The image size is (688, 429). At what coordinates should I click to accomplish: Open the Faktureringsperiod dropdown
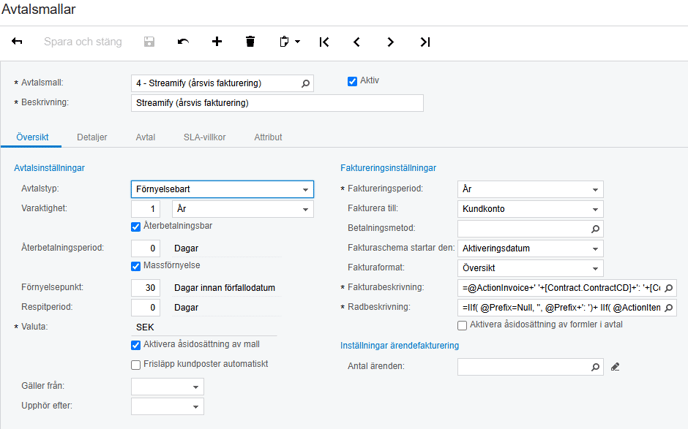point(530,189)
